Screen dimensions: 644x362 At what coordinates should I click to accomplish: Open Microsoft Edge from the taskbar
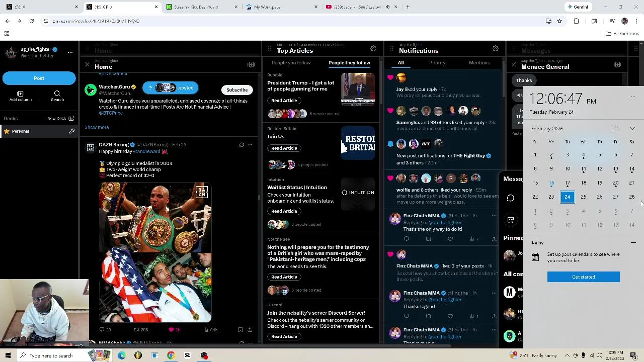[122, 356]
